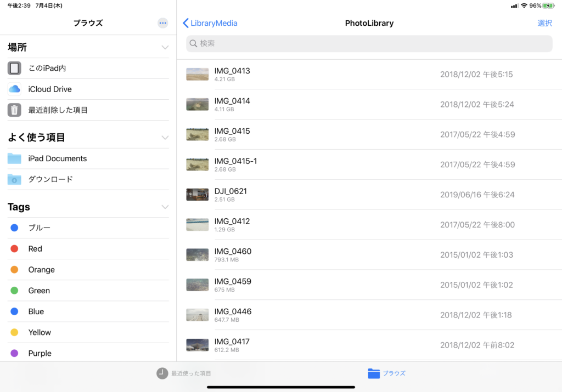Select the On This iPad device icon

(14, 69)
